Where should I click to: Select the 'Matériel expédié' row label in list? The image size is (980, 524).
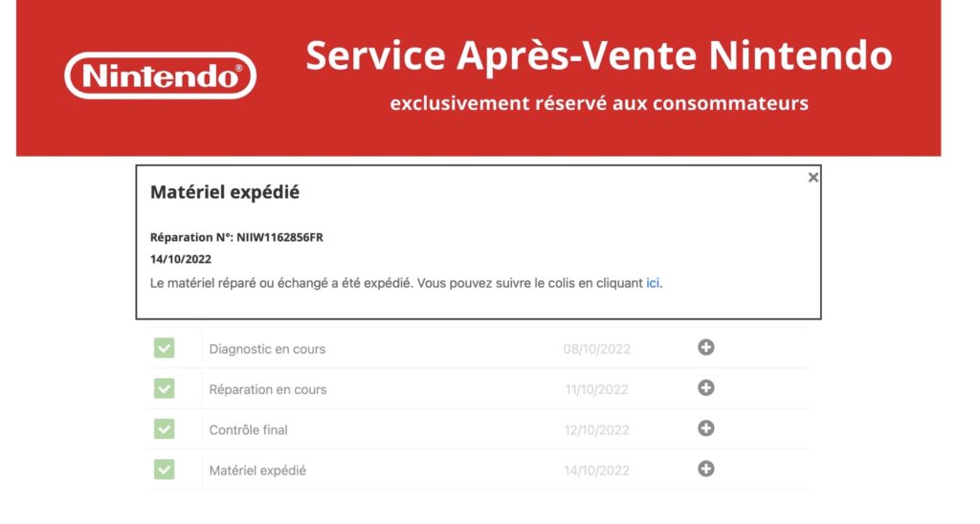pos(257,470)
